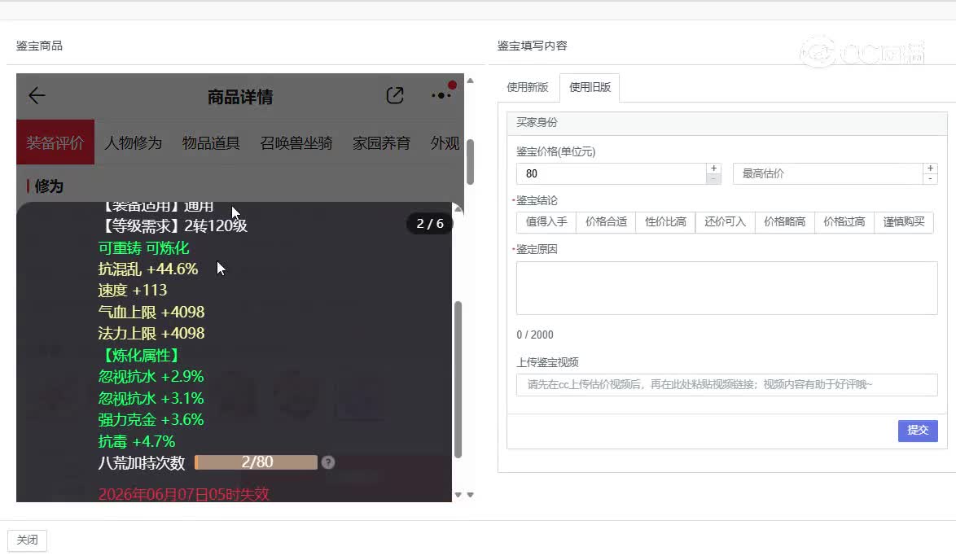
Task: Select the 外观 tab
Action: (445, 142)
